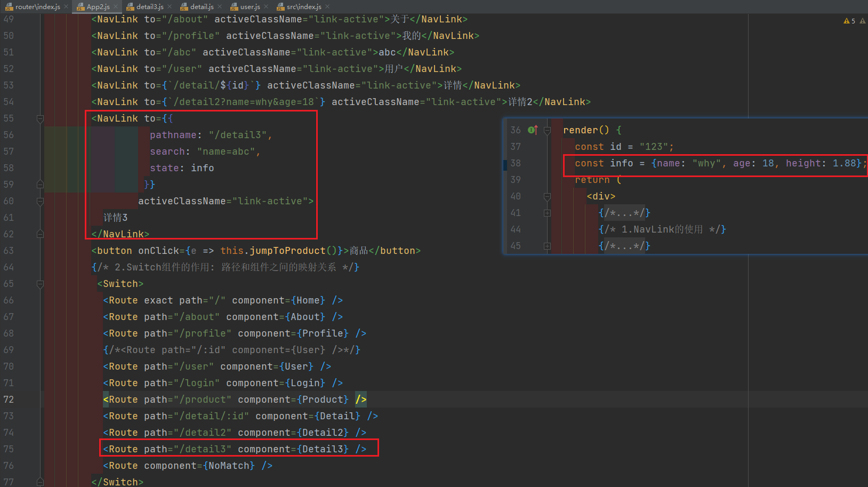Close the App2.js tab
868x487 pixels.
coord(116,6)
